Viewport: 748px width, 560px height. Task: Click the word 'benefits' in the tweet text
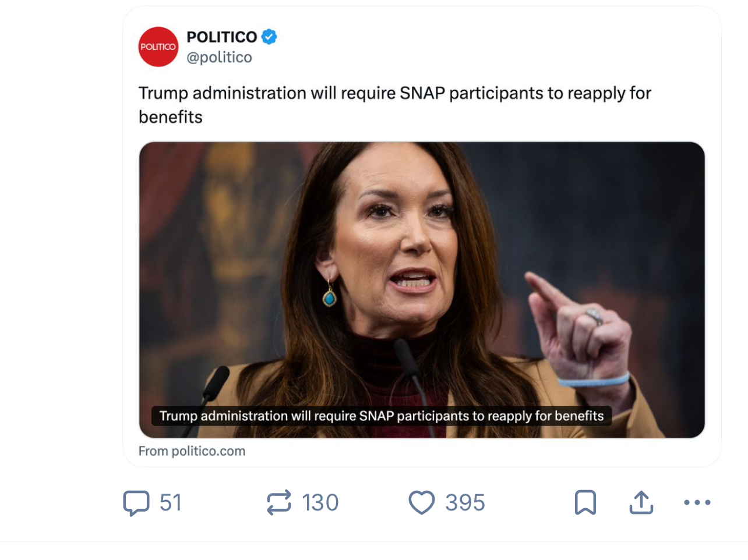(x=170, y=117)
